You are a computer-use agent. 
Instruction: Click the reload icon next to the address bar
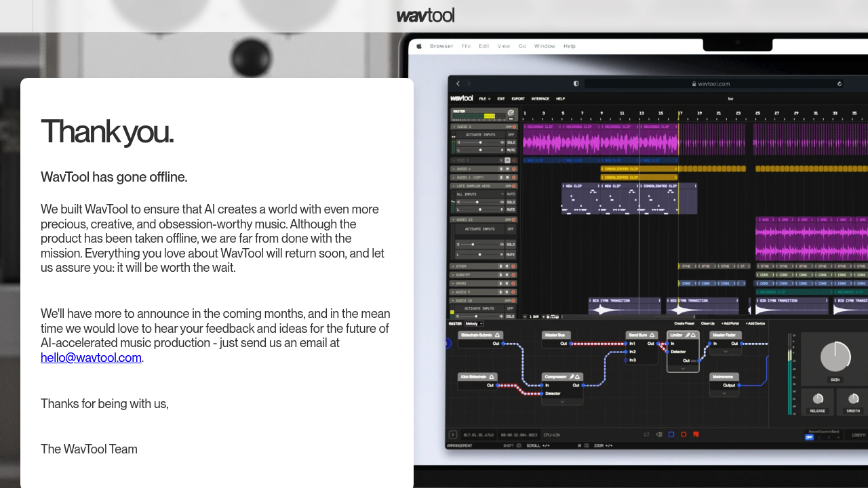[x=840, y=84]
